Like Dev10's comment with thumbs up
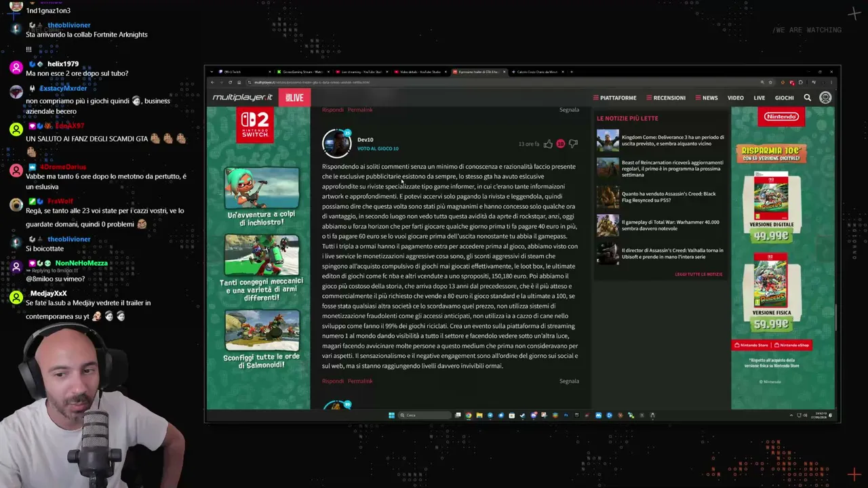This screenshot has height=488, width=868. (548, 144)
